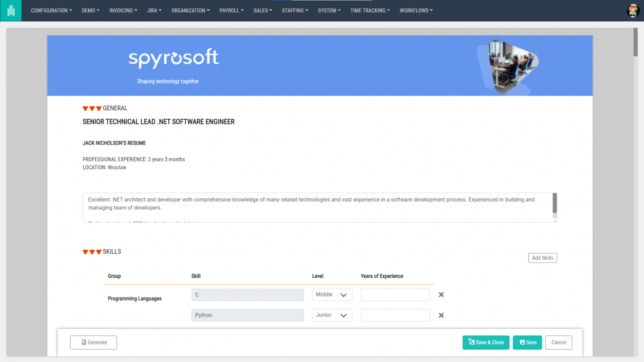This screenshot has height=362, width=644.
Task: Click the Years of Experience field for C
Action: [395, 294]
